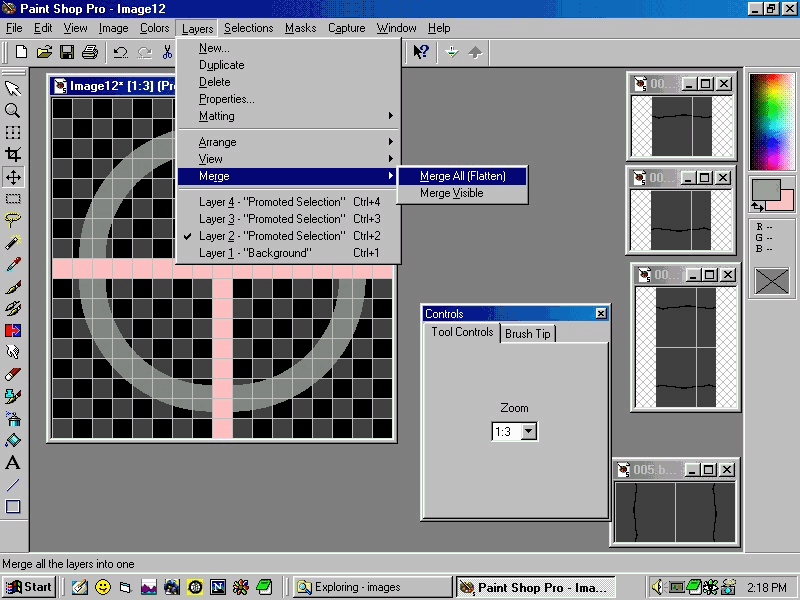Click the Start button

click(x=29, y=587)
